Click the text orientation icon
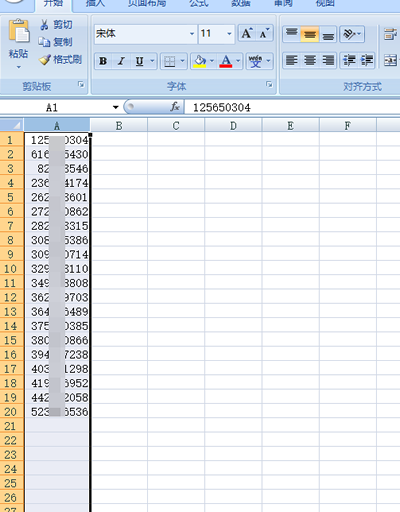The width and height of the screenshot is (400, 512). pyautogui.click(x=352, y=34)
